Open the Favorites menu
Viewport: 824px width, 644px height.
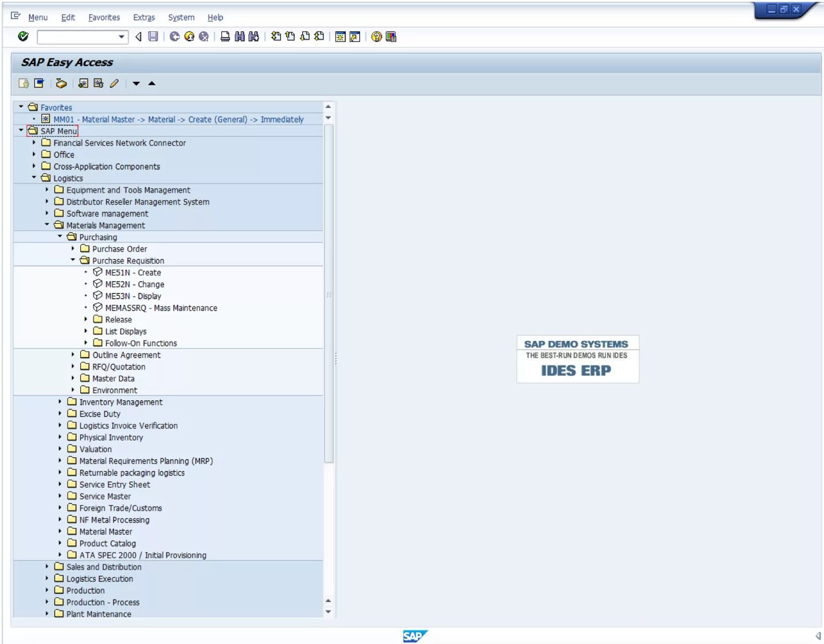pos(104,17)
